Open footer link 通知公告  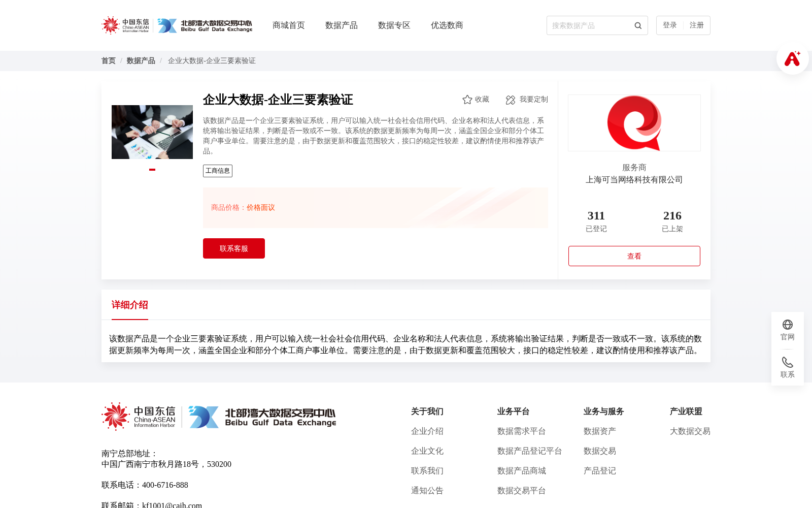pyautogui.click(x=427, y=491)
